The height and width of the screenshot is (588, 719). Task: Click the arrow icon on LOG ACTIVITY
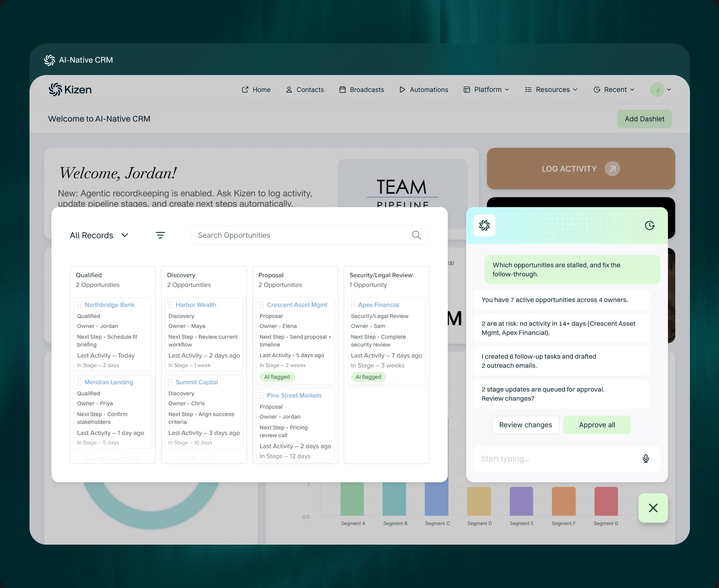(x=612, y=169)
